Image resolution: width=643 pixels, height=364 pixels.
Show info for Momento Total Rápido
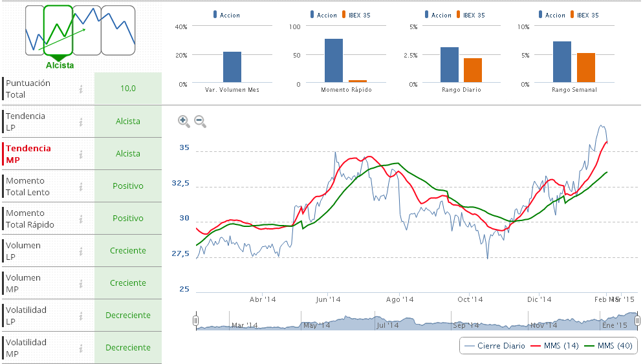coord(81,219)
